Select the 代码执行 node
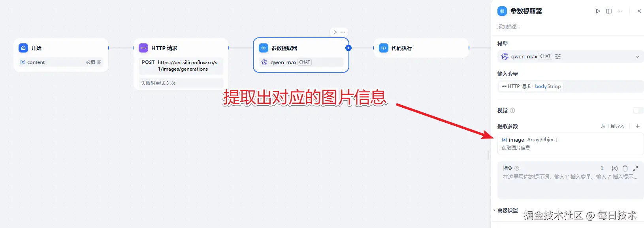The width and height of the screenshot is (644, 228). pyautogui.click(x=421, y=48)
